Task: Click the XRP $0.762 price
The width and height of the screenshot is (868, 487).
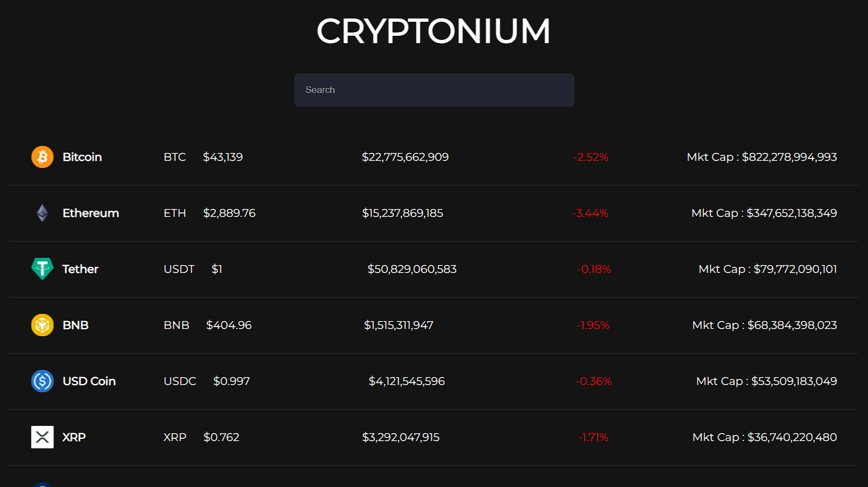Action: coord(221,437)
